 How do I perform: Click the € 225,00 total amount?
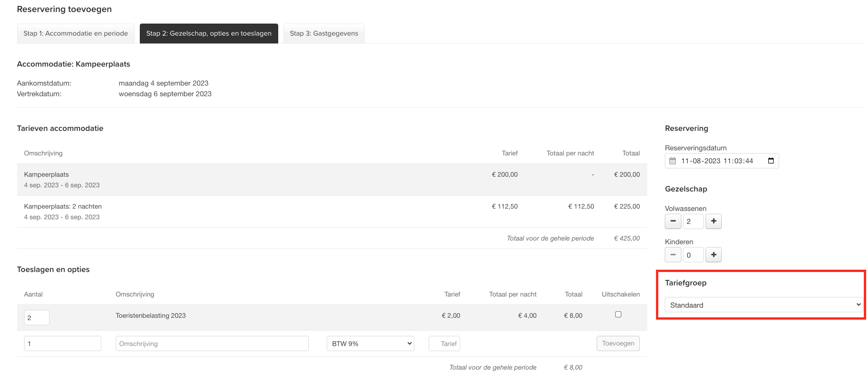(627, 206)
